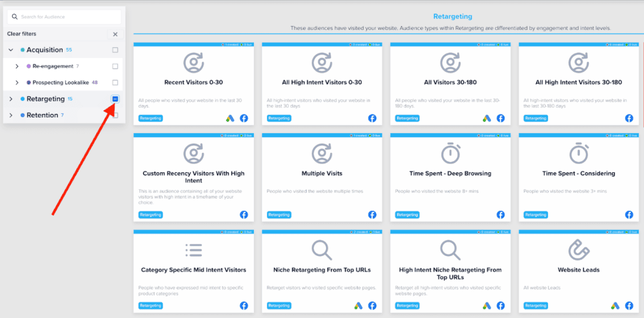Open All High Intent Visitors 0-30 title
Screen dimensions: 644x318
click(x=322, y=82)
